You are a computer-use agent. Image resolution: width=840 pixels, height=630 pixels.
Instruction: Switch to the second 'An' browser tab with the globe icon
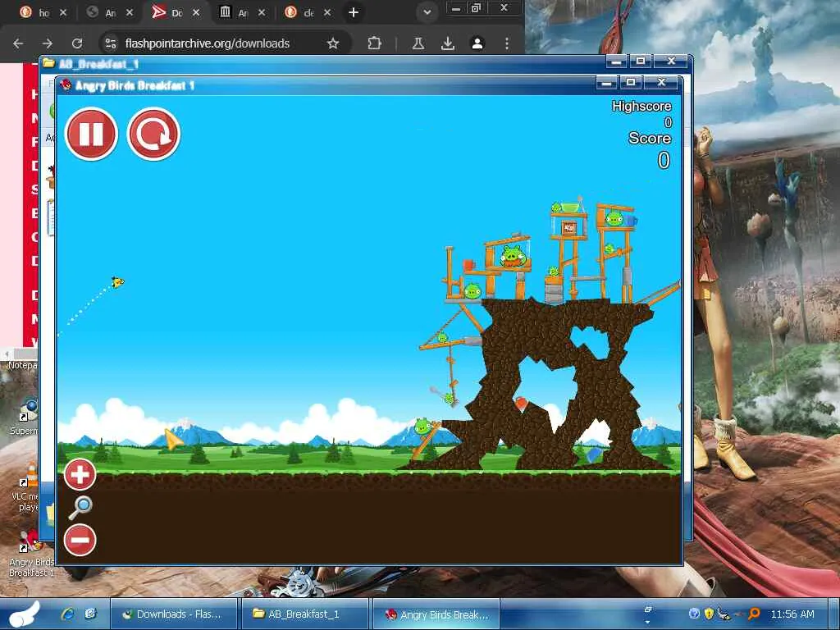pyautogui.click(x=108, y=12)
